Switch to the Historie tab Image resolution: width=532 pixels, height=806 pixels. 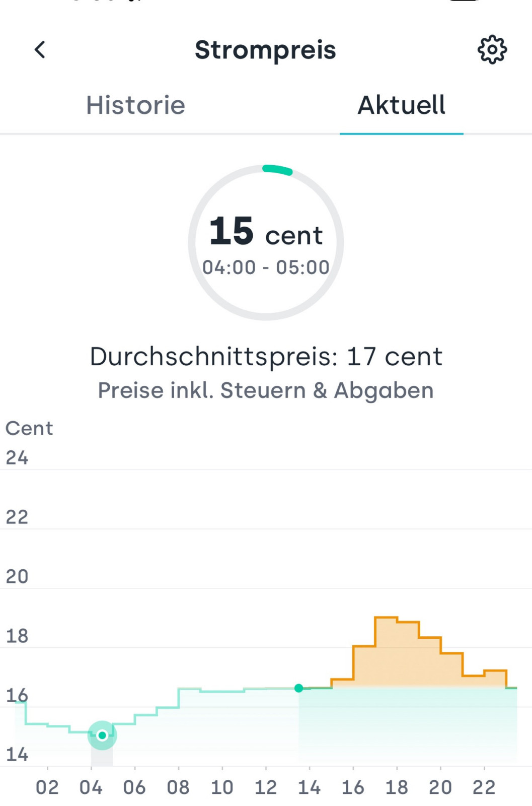click(135, 105)
